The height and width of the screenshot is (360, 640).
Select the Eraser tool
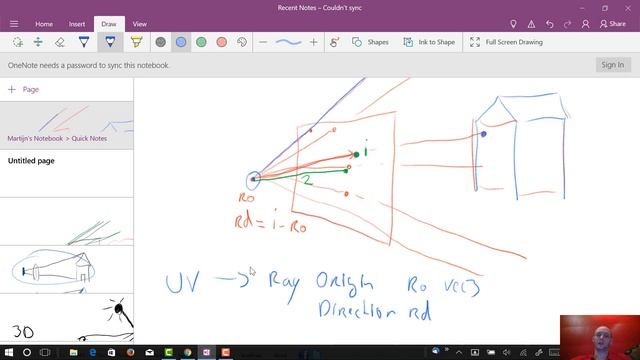click(x=60, y=42)
